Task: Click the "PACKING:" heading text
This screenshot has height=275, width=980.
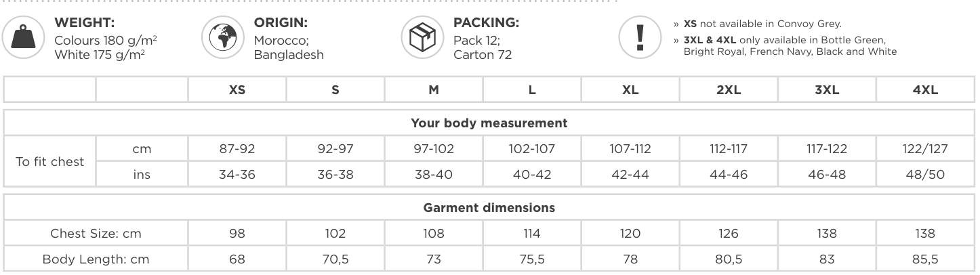Action: click(x=486, y=22)
